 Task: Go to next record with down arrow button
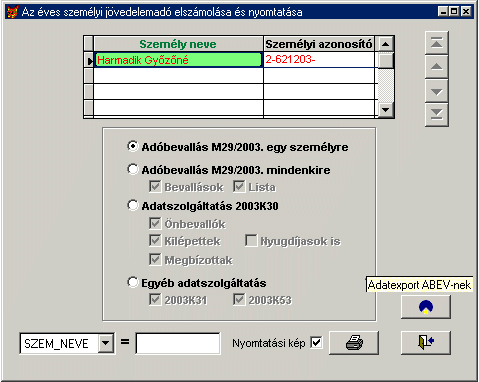pos(437,91)
